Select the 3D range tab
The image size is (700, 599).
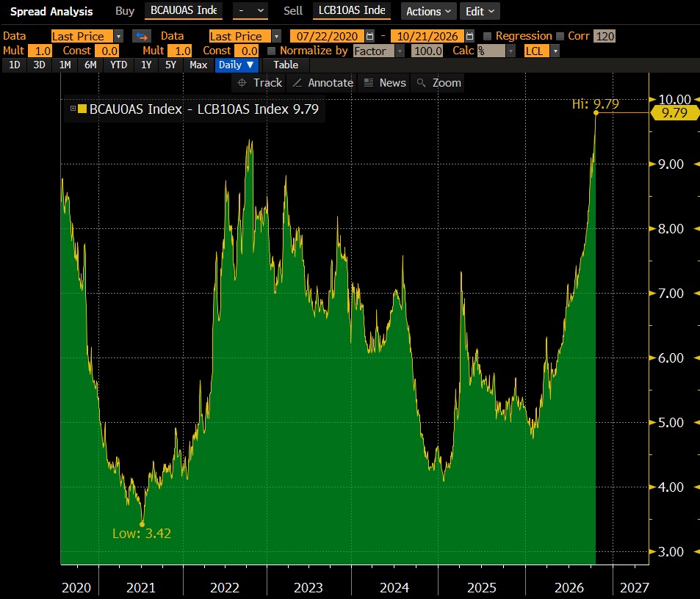click(x=39, y=65)
